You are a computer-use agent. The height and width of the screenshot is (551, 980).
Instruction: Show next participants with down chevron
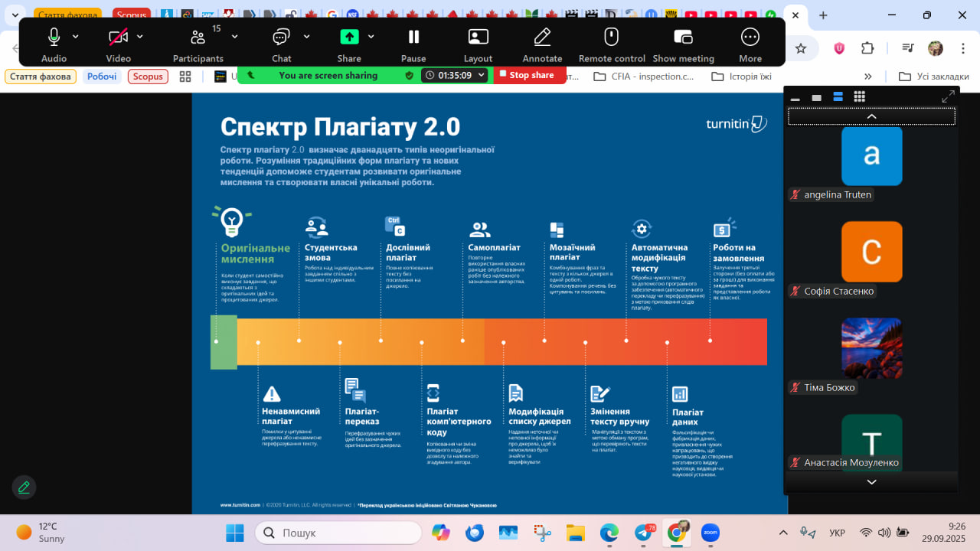[x=871, y=482]
